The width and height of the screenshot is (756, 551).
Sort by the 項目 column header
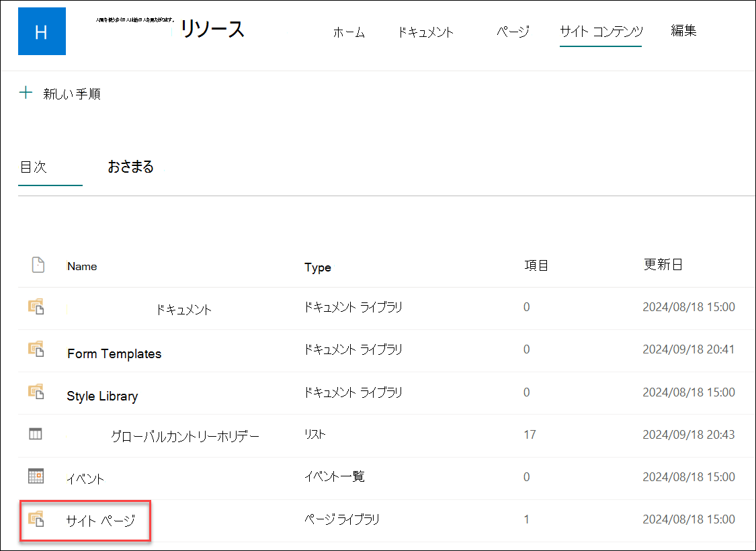pyautogui.click(x=536, y=265)
